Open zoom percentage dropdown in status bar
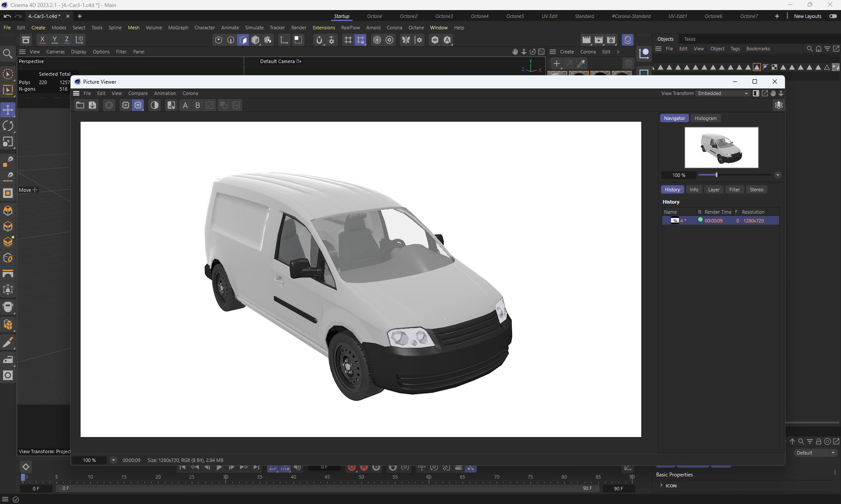 [113, 460]
